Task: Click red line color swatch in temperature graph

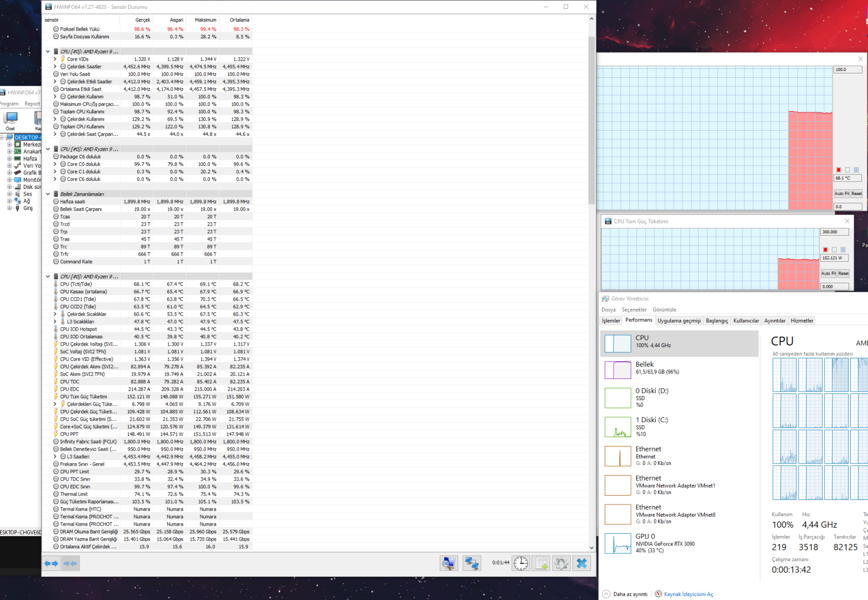Action: click(839, 170)
